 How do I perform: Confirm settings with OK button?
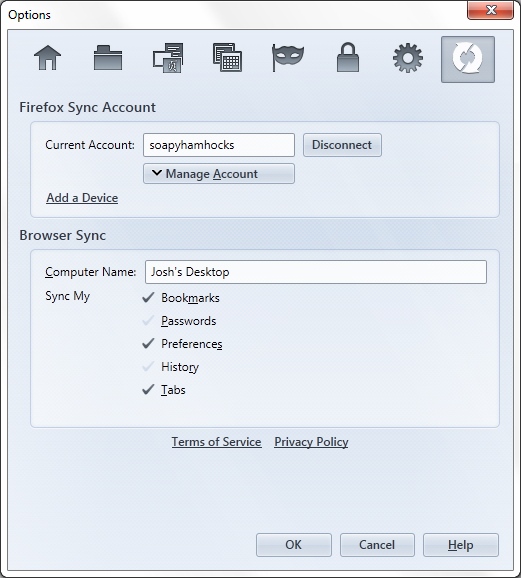[294, 545]
